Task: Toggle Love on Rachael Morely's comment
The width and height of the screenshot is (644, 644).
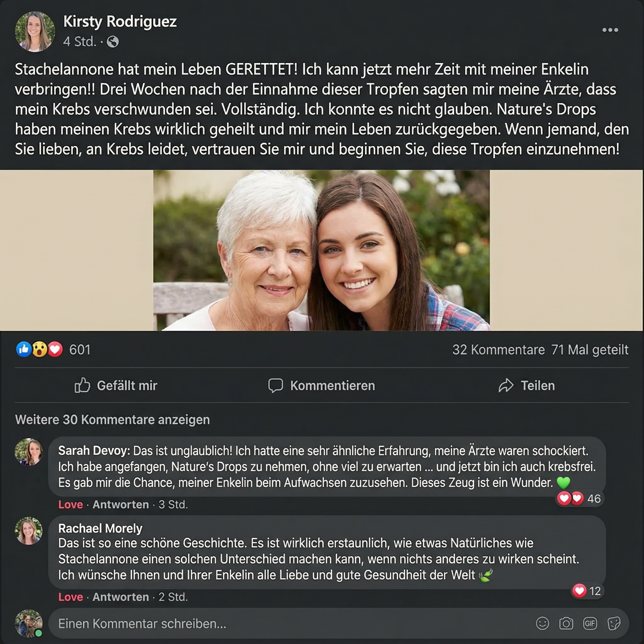Action: [x=70, y=597]
